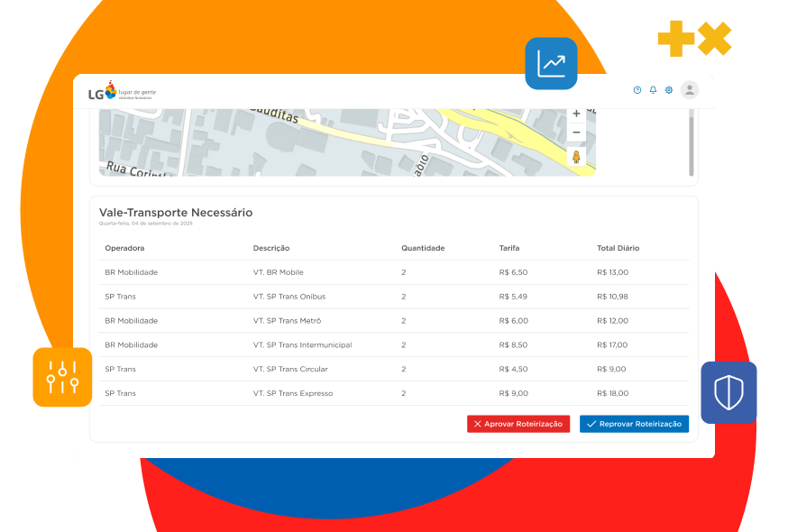
Task: Sort the table by Tarifa
Action: (510, 248)
